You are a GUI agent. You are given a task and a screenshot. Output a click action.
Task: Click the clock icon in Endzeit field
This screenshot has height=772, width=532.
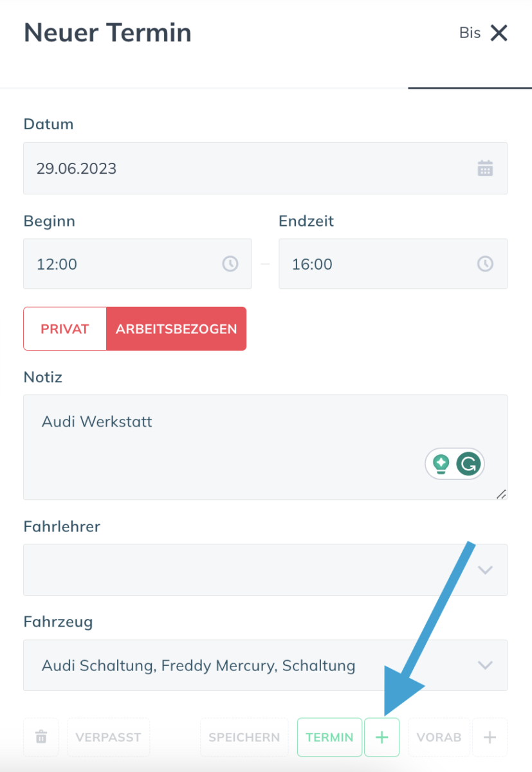(485, 264)
